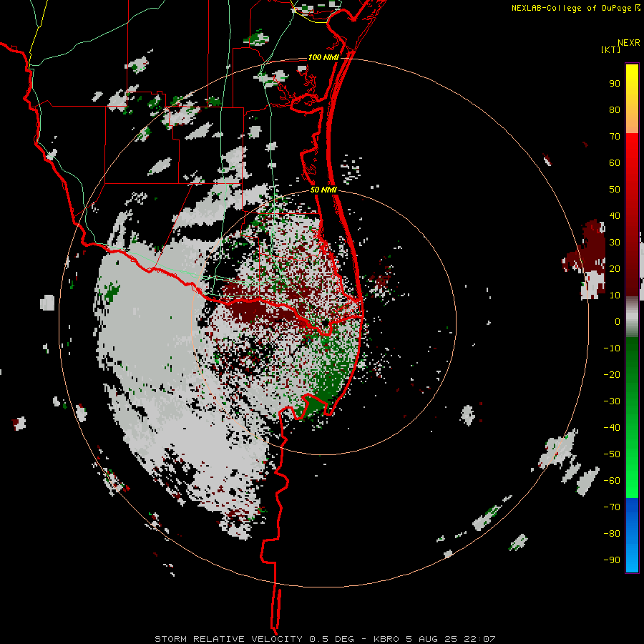Screen dimensions: 644x644
Task: Click the positive 10 scale label
Action: 615,296
